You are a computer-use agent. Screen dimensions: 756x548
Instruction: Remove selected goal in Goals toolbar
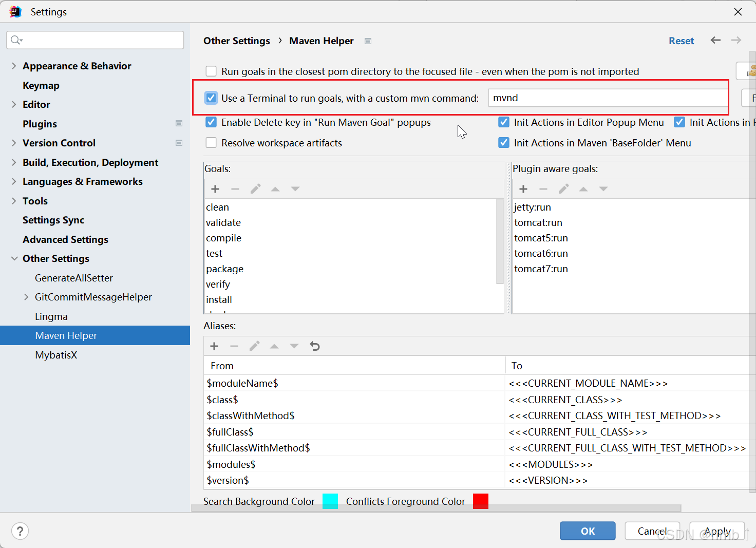pos(235,189)
